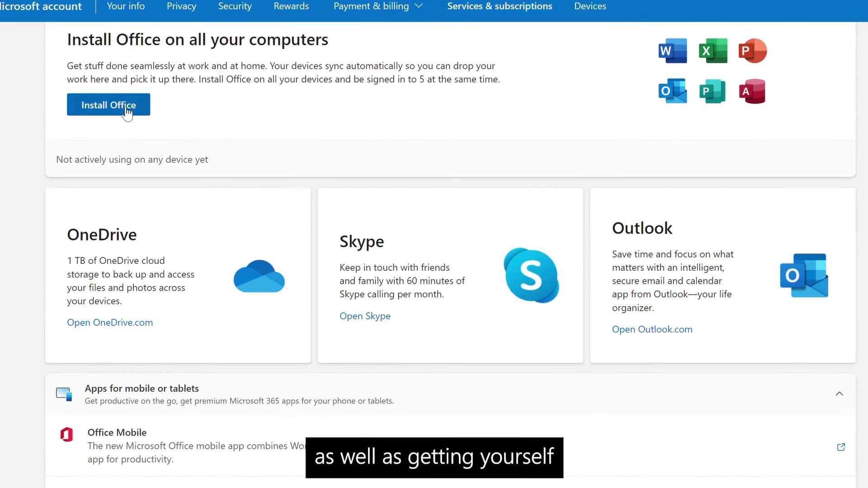868x488 pixels.
Task: Click the Outlook icon in Office apps grid
Action: 673,91
